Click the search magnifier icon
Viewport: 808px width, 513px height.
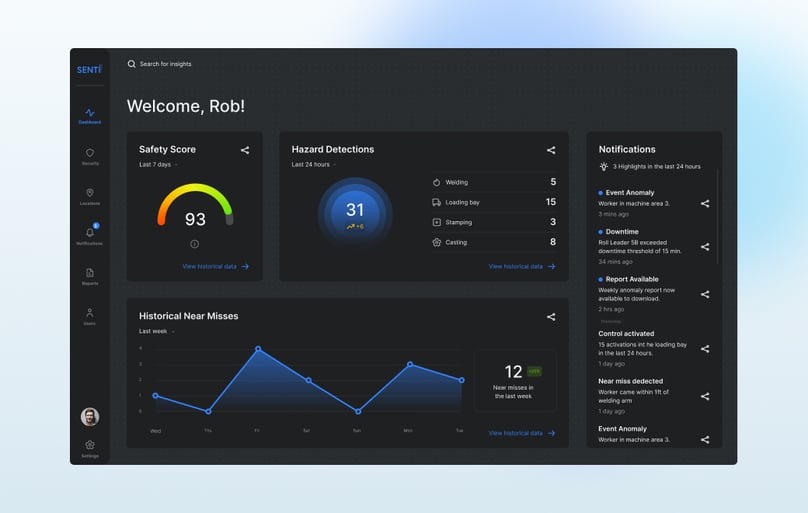[x=131, y=64]
